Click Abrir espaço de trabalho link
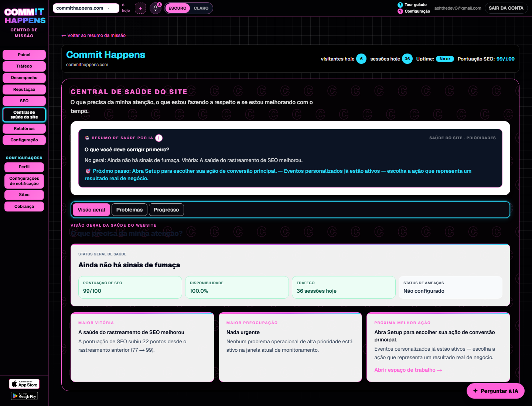The width and height of the screenshot is (532, 406). (x=408, y=370)
